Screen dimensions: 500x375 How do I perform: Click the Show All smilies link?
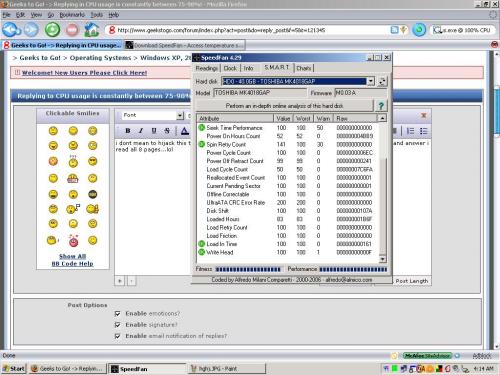pyautogui.click(x=72, y=256)
